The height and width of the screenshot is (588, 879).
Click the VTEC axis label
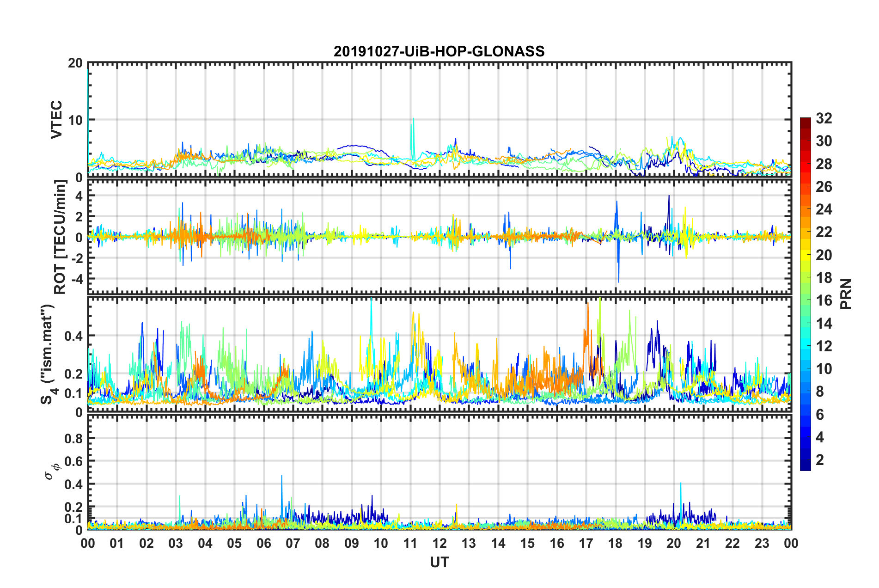(x=56, y=119)
